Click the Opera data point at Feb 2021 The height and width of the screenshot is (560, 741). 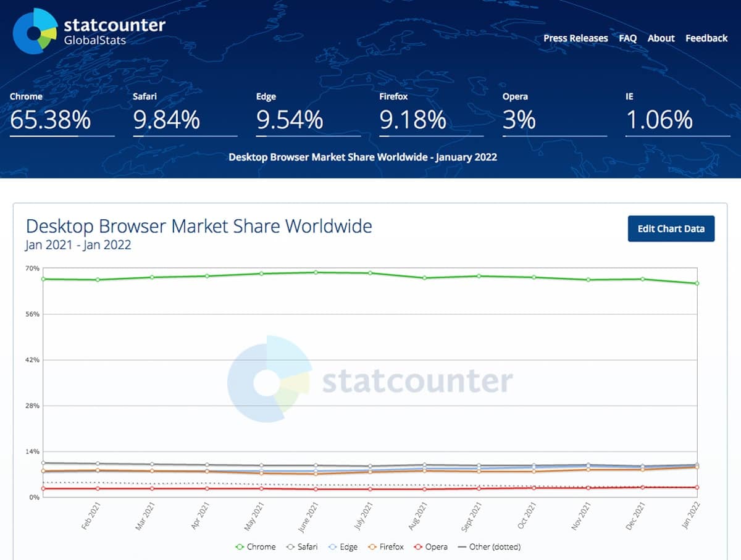tap(98, 488)
